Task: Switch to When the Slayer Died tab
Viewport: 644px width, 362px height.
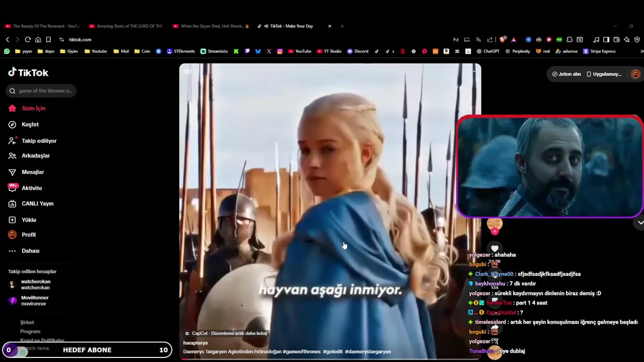Action: [210, 26]
